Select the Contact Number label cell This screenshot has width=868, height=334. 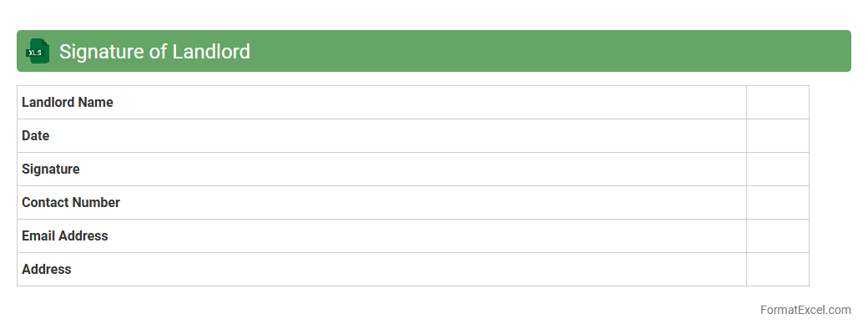pos(71,203)
